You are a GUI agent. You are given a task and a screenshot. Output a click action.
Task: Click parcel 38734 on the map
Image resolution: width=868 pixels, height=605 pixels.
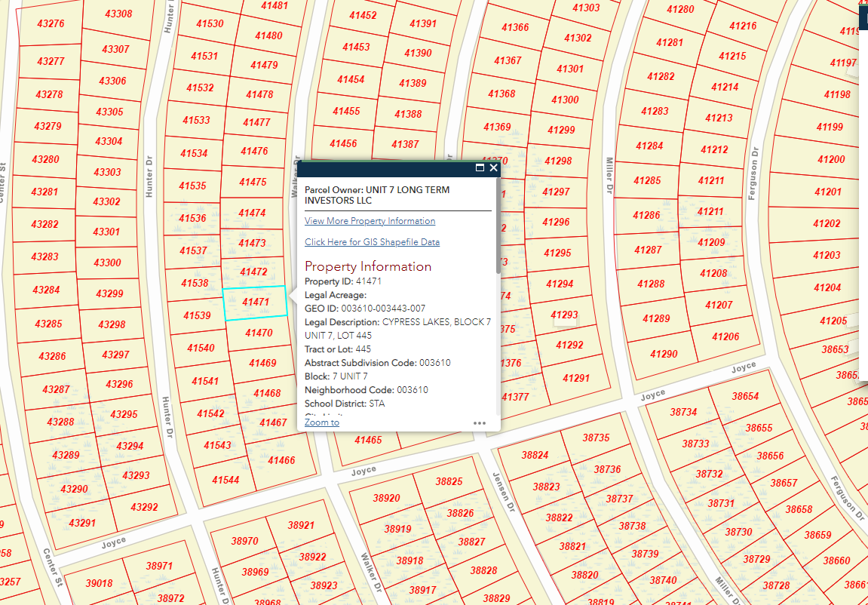pyautogui.click(x=683, y=413)
